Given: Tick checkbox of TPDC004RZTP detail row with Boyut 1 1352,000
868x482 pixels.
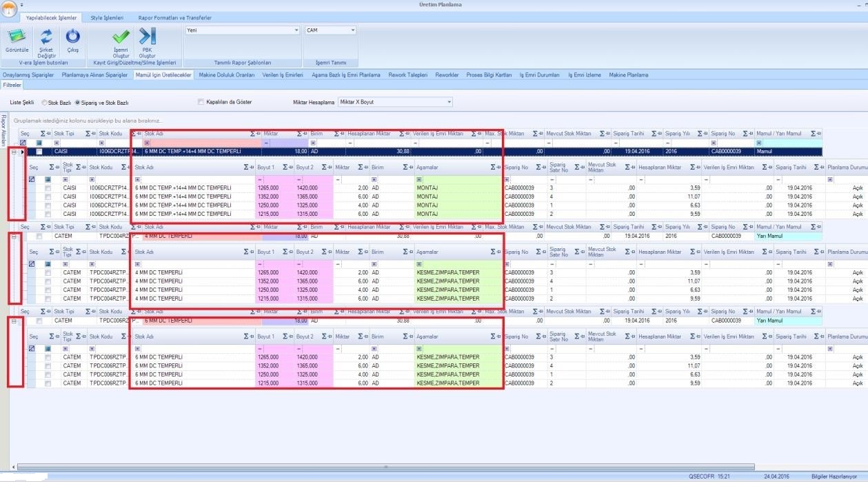Looking at the screenshot, I should click(x=48, y=281).
